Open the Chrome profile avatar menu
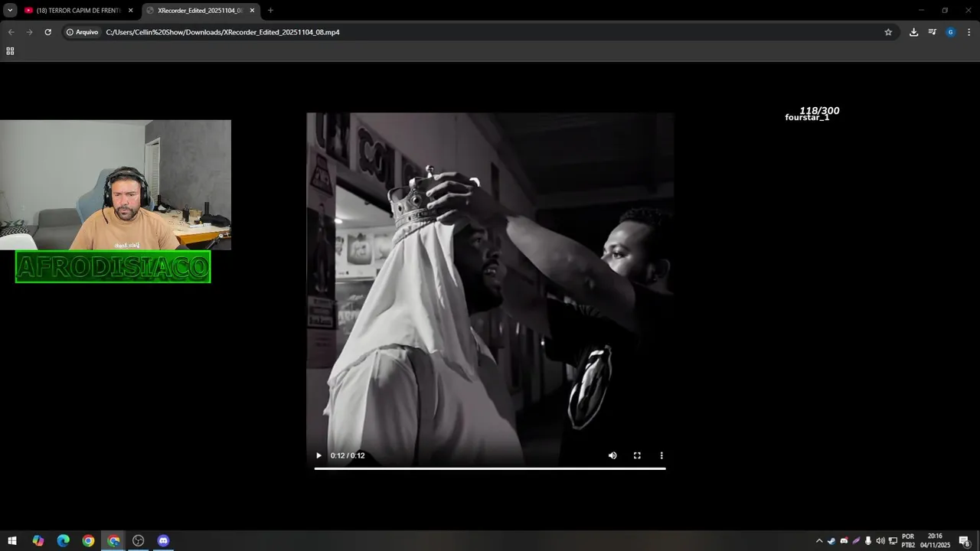Screen dimensions: 980x551 (950, 32)
